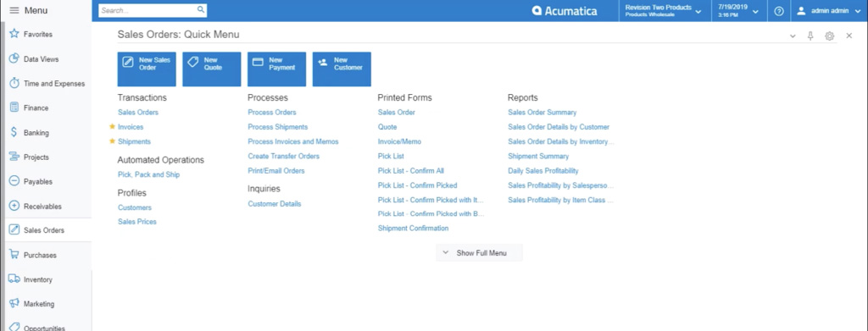Screen dimensions: 868x331
Task: Click New Payment tile
Action: [277, 69]
